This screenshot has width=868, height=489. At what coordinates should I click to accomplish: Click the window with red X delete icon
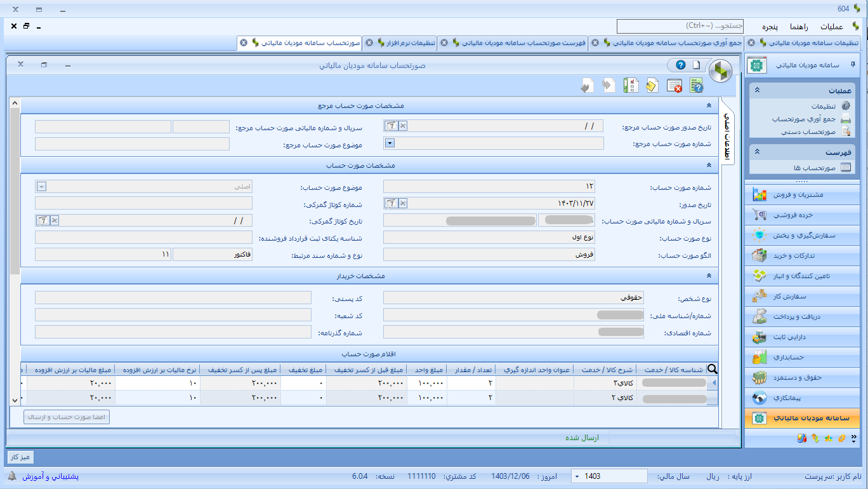click(x=674, y=86)
